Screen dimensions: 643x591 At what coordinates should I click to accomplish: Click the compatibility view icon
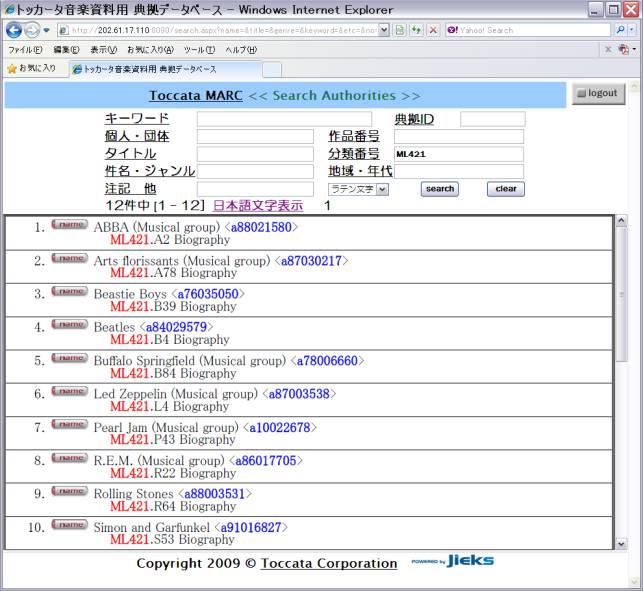(x=399, y=30)
